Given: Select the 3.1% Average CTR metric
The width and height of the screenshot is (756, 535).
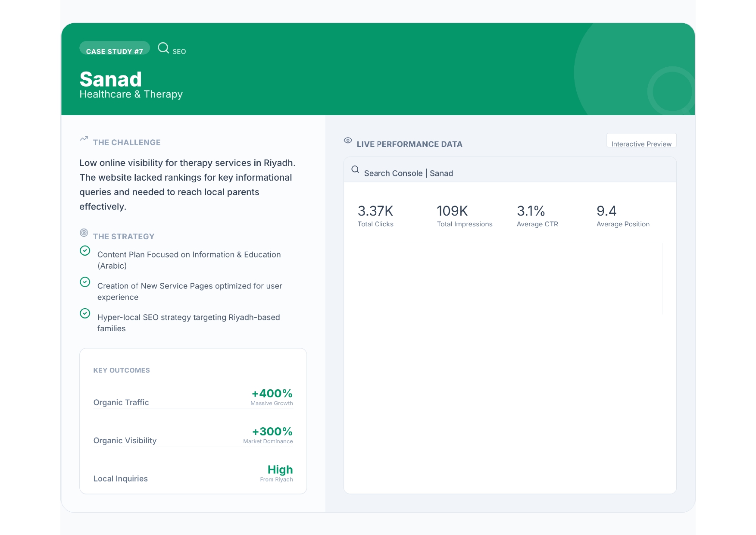Looking at the screenshot, I should coord(537,216).
